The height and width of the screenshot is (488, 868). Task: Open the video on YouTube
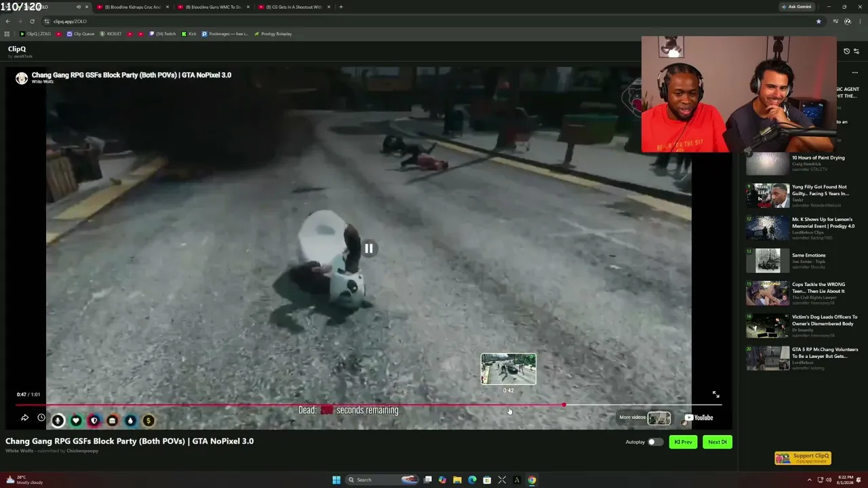(699, 418)
